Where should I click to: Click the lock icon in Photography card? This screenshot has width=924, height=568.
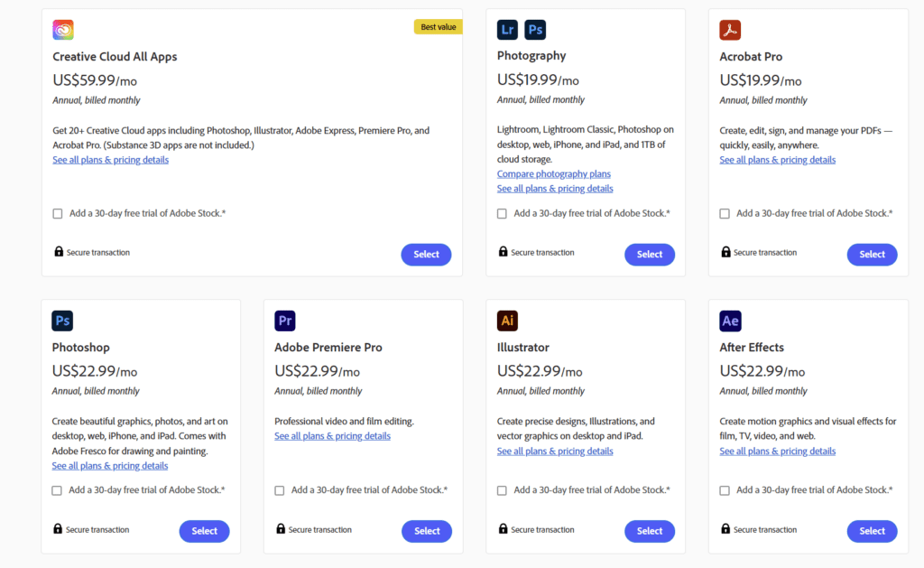[504, 251]
